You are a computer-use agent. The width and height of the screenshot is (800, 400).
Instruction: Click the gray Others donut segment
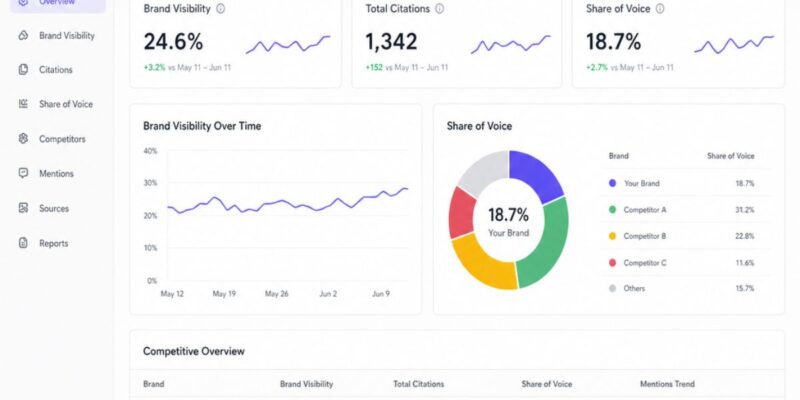click(484, 171)
